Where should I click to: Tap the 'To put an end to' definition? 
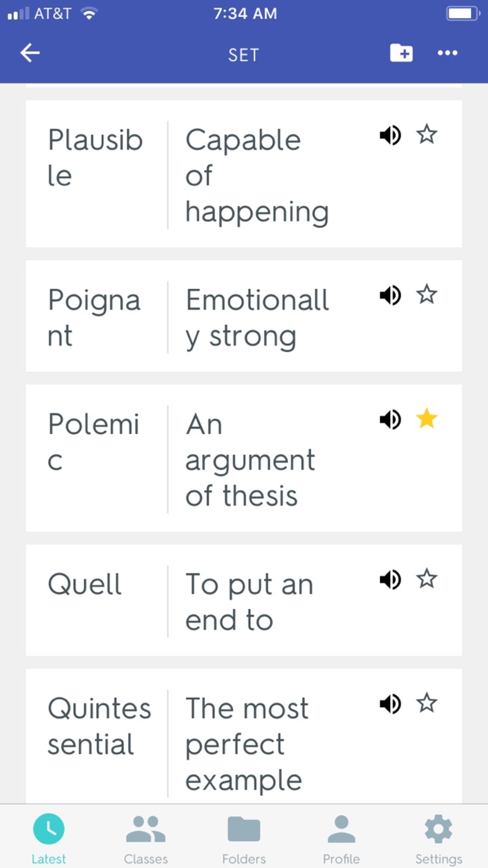click(x=249, y=602)
